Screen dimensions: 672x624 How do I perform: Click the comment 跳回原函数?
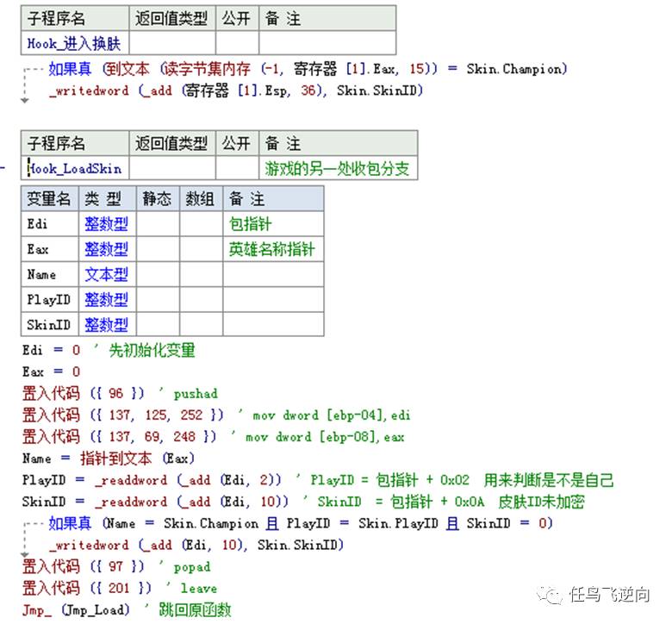point(196,609)
